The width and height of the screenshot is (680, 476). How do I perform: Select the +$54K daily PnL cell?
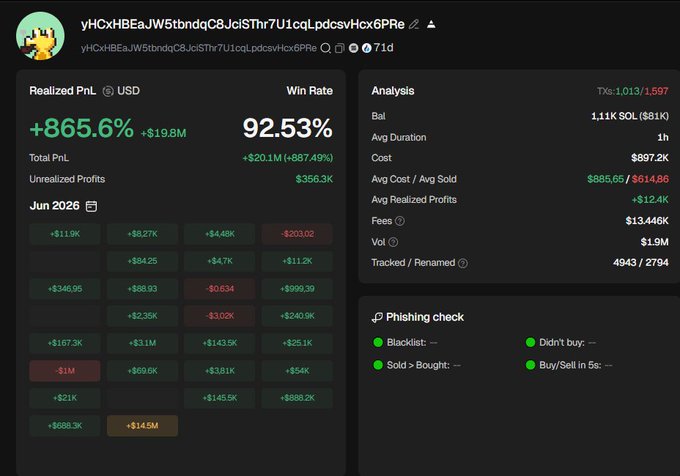pos(297,371)
